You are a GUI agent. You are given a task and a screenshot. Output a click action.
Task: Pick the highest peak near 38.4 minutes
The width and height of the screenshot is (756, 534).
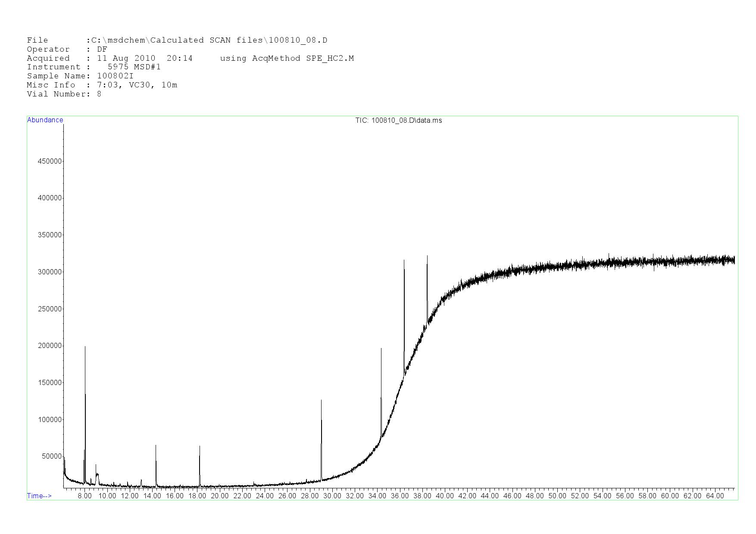click(427, 257)
